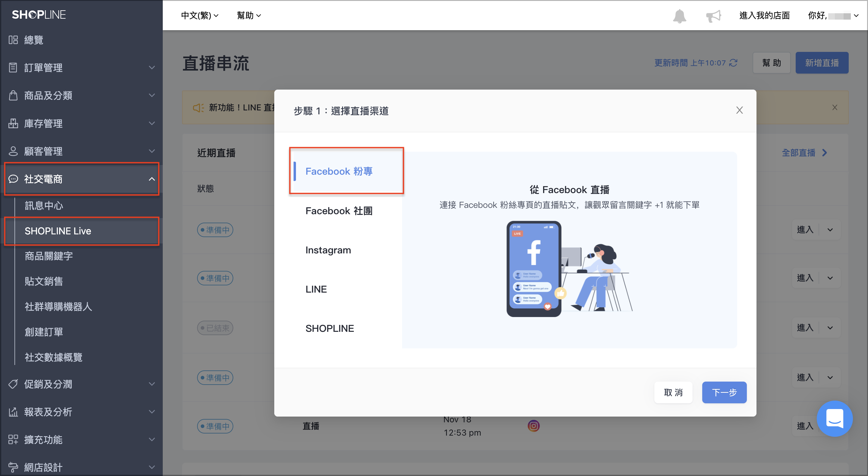Click the 已結束 status badge
This screenshot has width=868, height=476.
(215, 328)
